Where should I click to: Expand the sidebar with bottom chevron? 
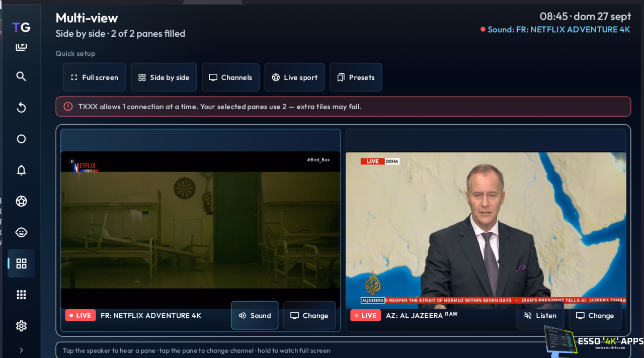click(x=21, y=350)
